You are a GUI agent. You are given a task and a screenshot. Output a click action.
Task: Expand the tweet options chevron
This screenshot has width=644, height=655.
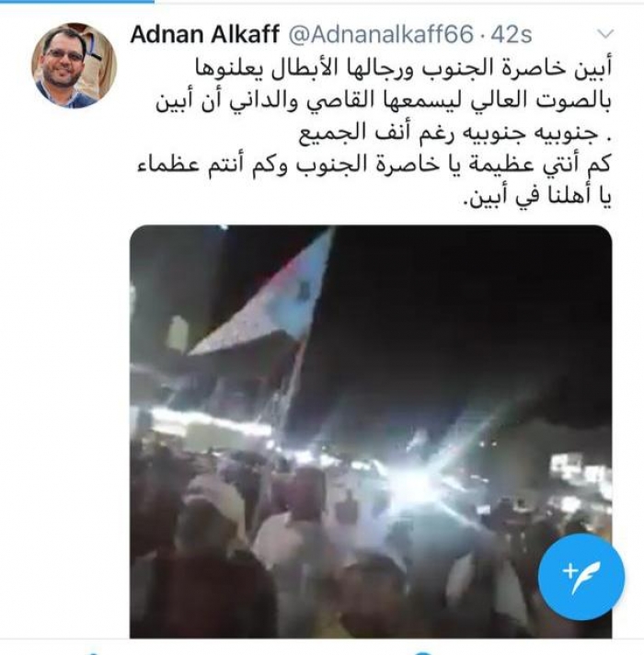click(x=604, y=34)
